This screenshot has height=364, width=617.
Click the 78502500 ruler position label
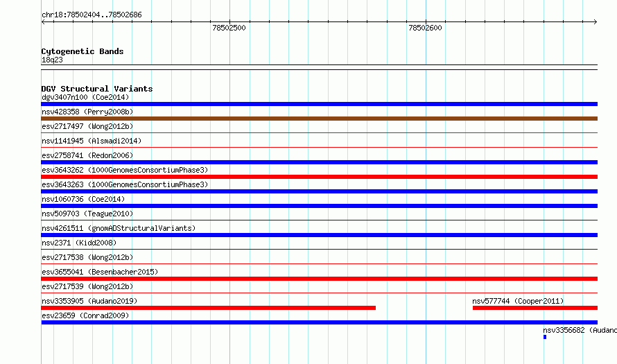coord(229,28)
